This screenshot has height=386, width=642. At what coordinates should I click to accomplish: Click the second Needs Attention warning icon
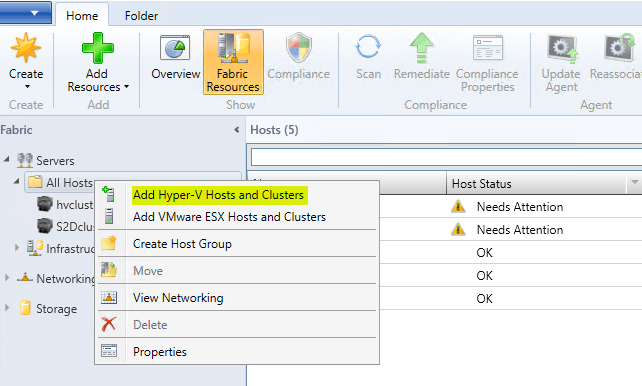click(458, 229)
